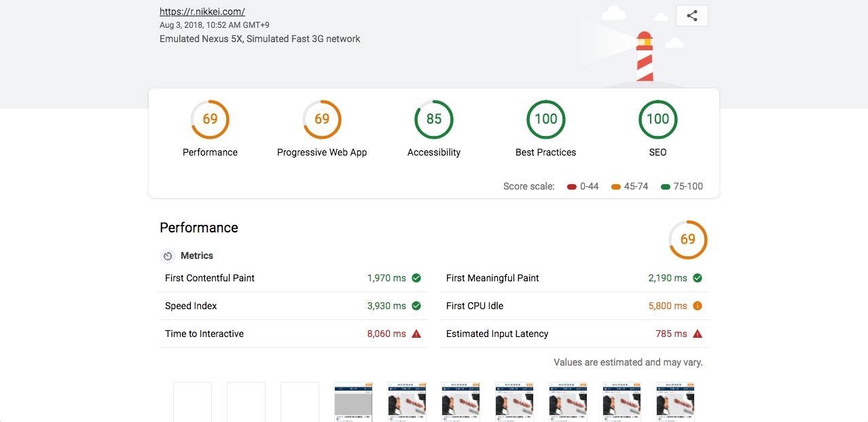Click 'Values are estimated and may vary.' text
Viewport: 868px width, 422px height.
tap(628, 362)
